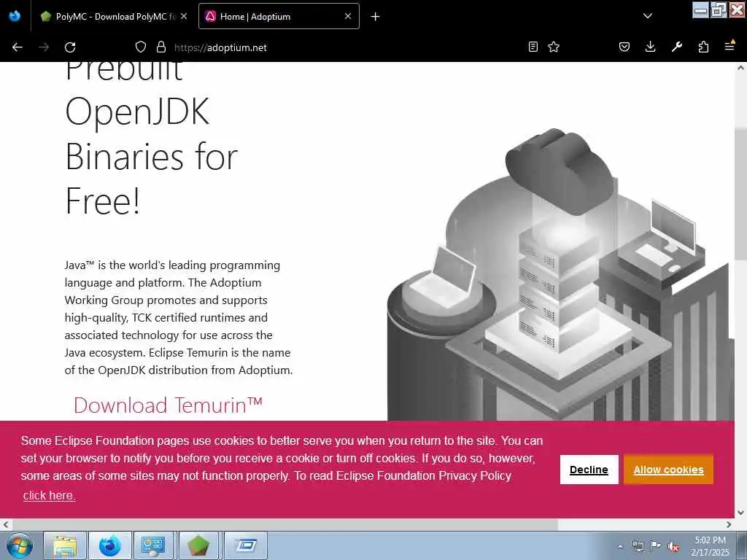Click the horizontal scroll right arrow
747x560 pixels.
pyautogui.click(x=729, y=525)
